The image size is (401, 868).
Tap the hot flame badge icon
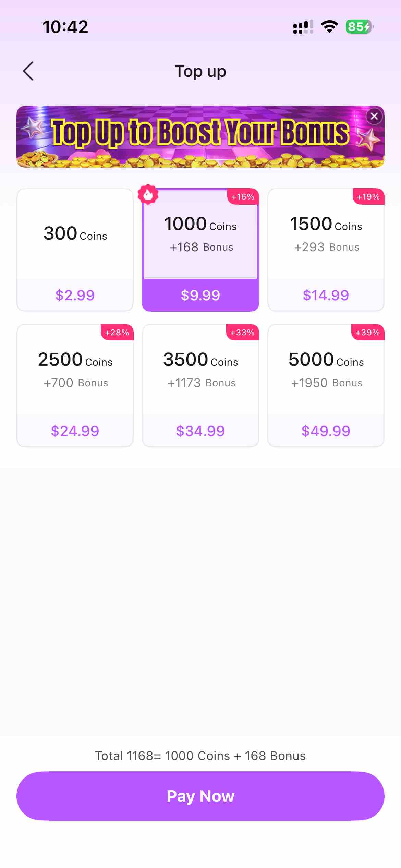coord(148,195)
